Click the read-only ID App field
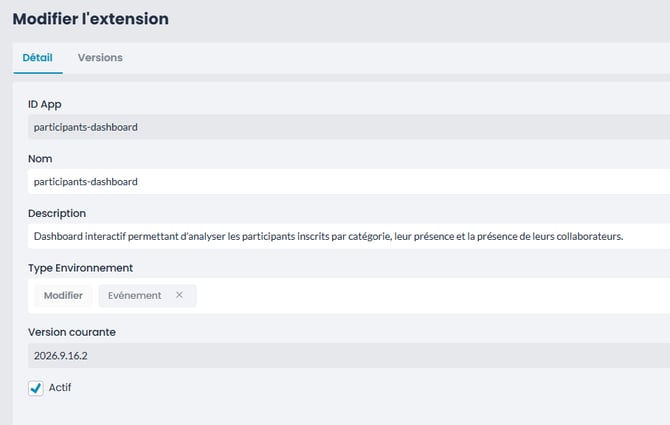Image resolution: width=670 pixels, height=425 pixels. (x=349, y=127)
